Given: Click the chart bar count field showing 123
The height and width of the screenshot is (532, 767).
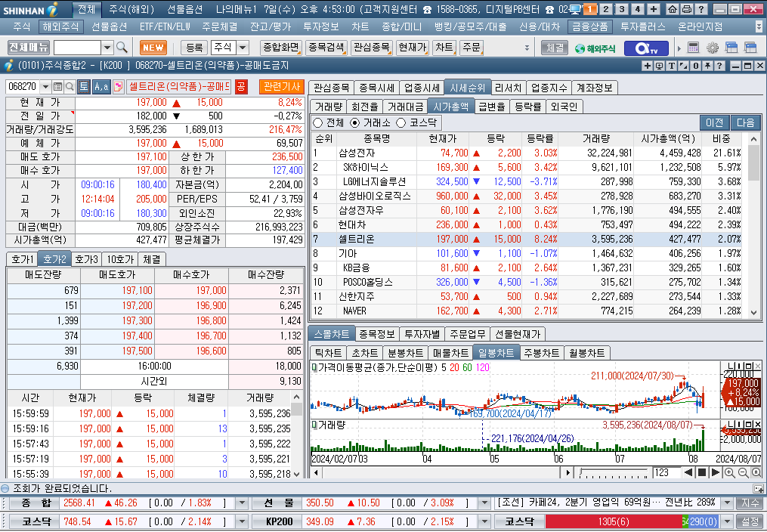Looking at the screenshot, I should coord(665,472).
